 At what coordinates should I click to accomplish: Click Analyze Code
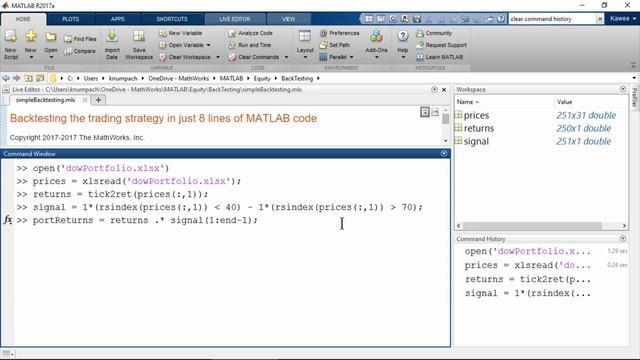click(250, 33)
